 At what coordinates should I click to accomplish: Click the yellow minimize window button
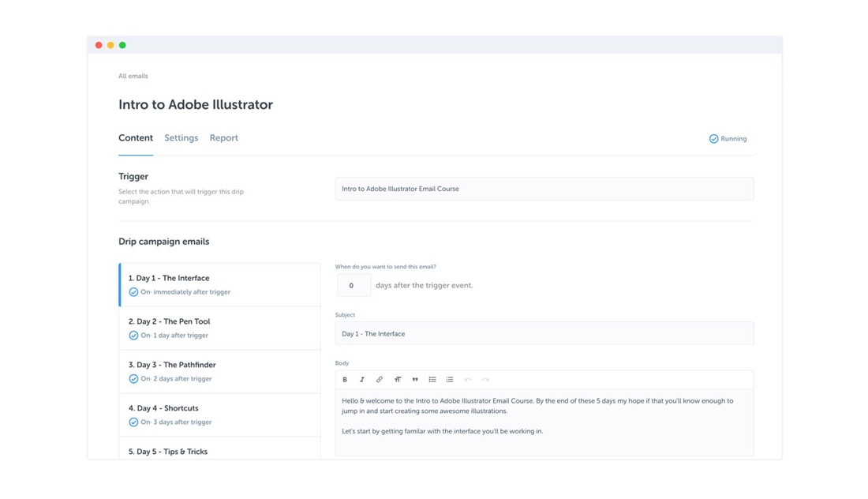pyautogui.click(x=110, y=46)
